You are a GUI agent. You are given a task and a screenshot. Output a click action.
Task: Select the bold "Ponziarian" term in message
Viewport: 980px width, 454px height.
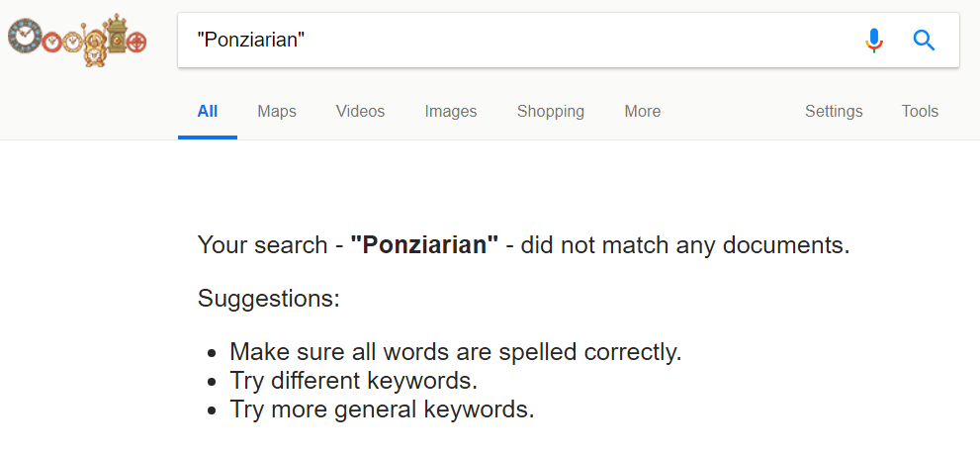tap(424, 244)
